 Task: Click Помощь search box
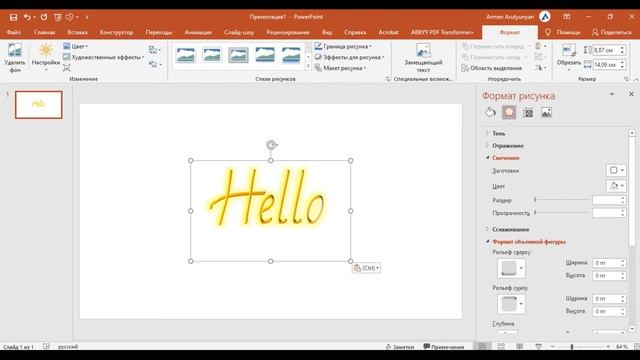[x=563, y=32]
